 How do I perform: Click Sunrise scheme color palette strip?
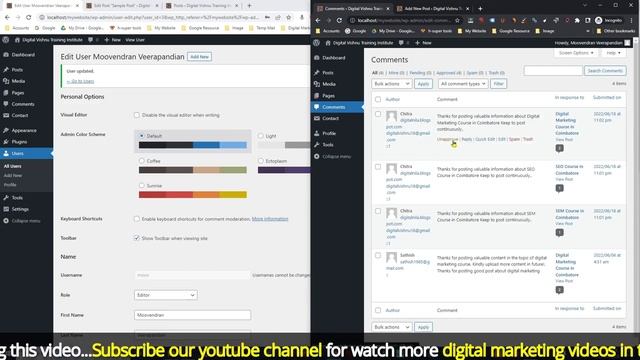(x=193, y=195)
